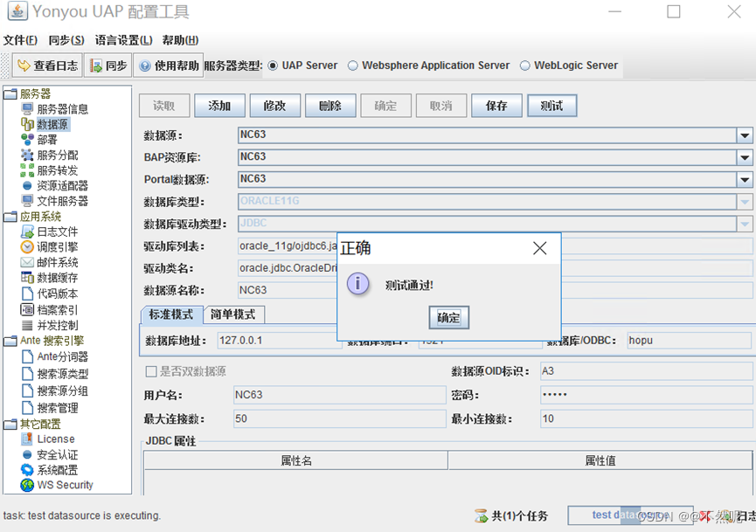Click the 查看日志 toolbar icon
Screen dimensions: 756x532
tap(23, 66)
